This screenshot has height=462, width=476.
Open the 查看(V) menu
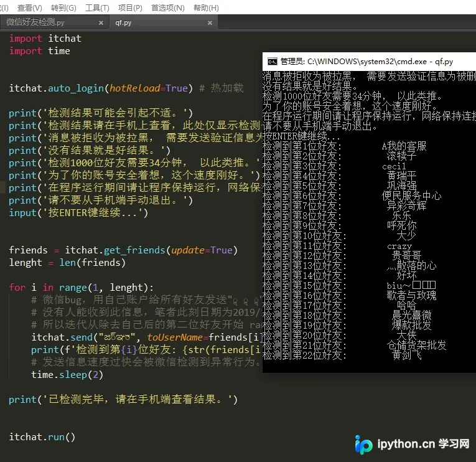(x=30, y=7)
